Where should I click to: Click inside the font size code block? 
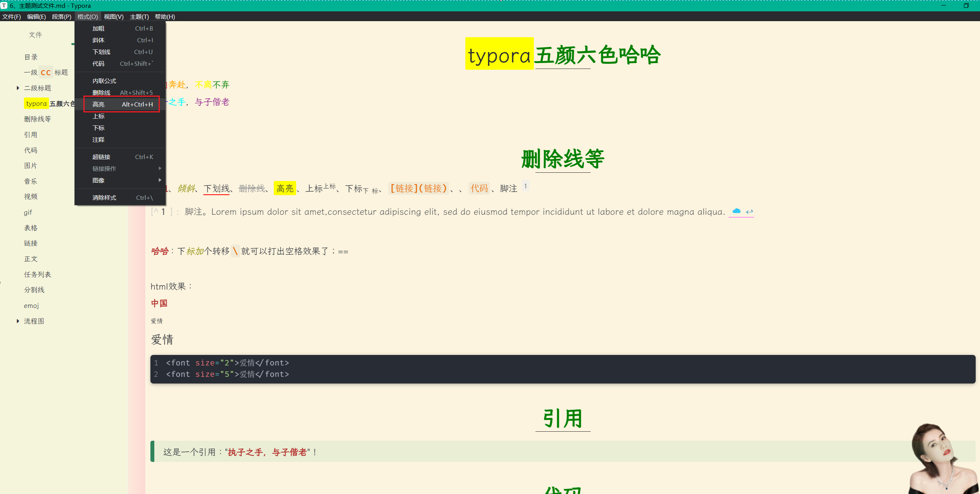click(x=563, y=369)
